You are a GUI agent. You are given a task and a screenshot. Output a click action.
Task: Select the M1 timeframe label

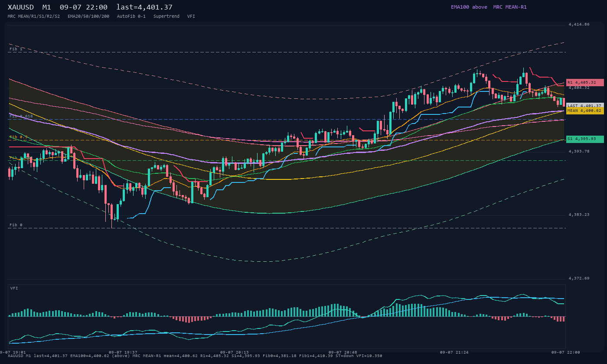pos(47,7)
